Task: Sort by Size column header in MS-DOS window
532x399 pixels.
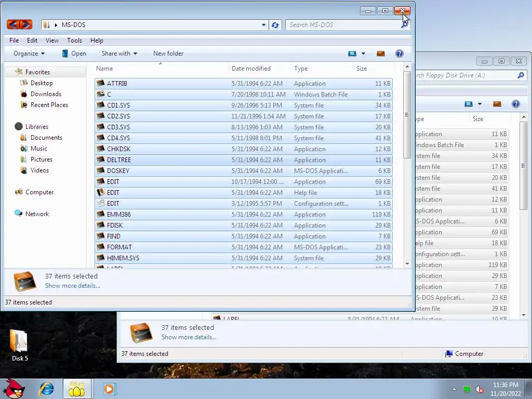Action: (x=373, y=68)
